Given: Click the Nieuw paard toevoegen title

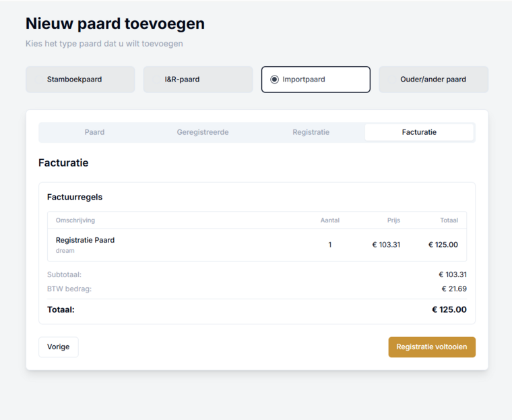Looking at the screenshot, I should [x=115, y=24].
